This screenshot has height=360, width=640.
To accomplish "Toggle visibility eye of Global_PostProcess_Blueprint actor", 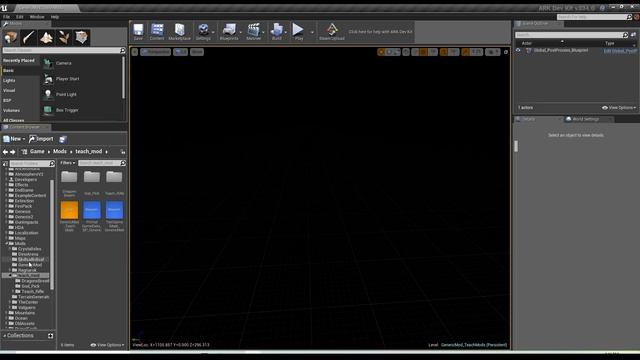I will coord(518,51).
